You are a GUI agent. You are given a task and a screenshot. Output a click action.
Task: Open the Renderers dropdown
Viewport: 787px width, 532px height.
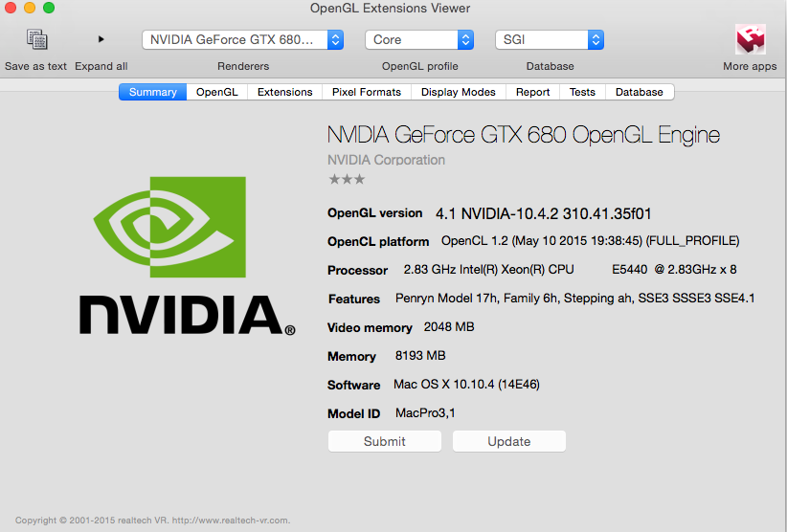coord(242,39)
